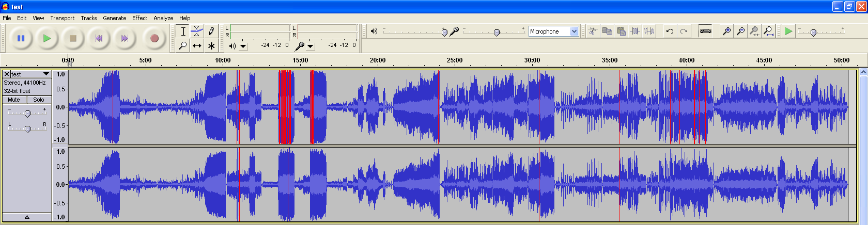
Task: Select the Multi-Tool asterisk mode
Action: [x=211, y=45]
